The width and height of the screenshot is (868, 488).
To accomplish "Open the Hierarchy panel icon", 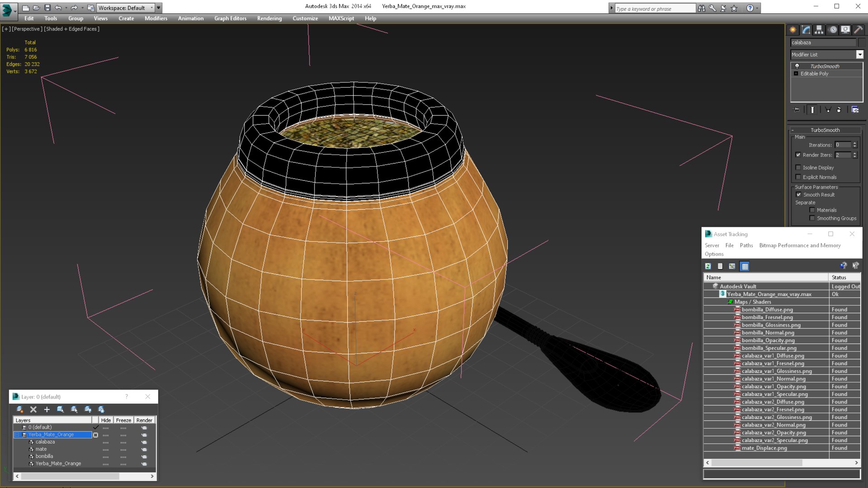I will pos(819,30).
